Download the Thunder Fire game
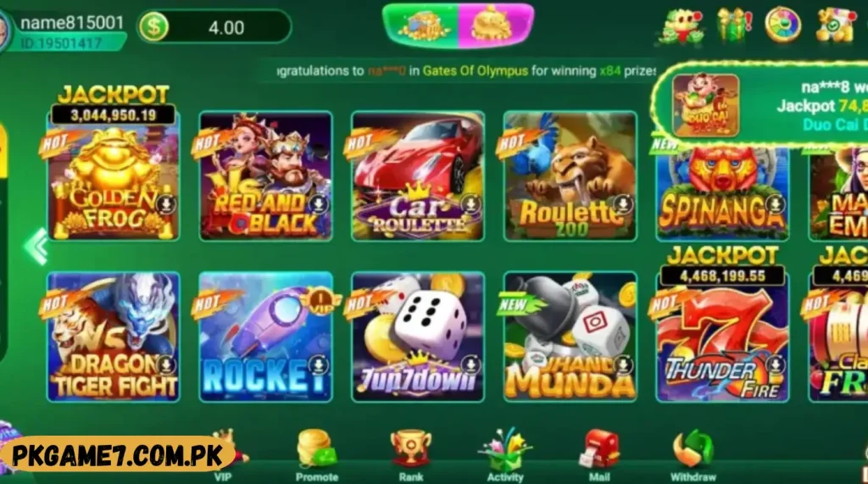Image resolution: width=868 pixels, height=484 pixels. tap(776, 364)
